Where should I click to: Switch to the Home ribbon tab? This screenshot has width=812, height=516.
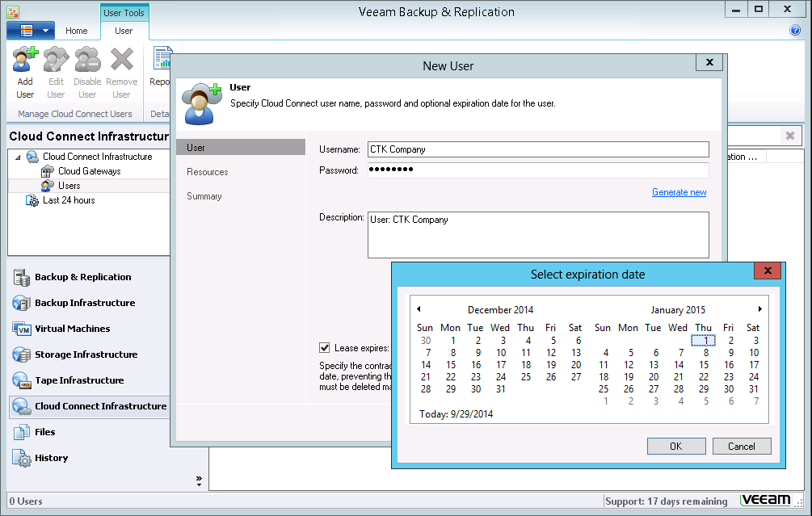click(76, 31)
